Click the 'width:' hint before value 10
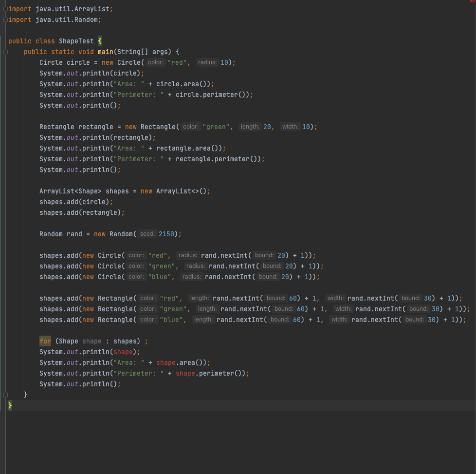This screenshot has width=476, height=474. tap(290, 127)
